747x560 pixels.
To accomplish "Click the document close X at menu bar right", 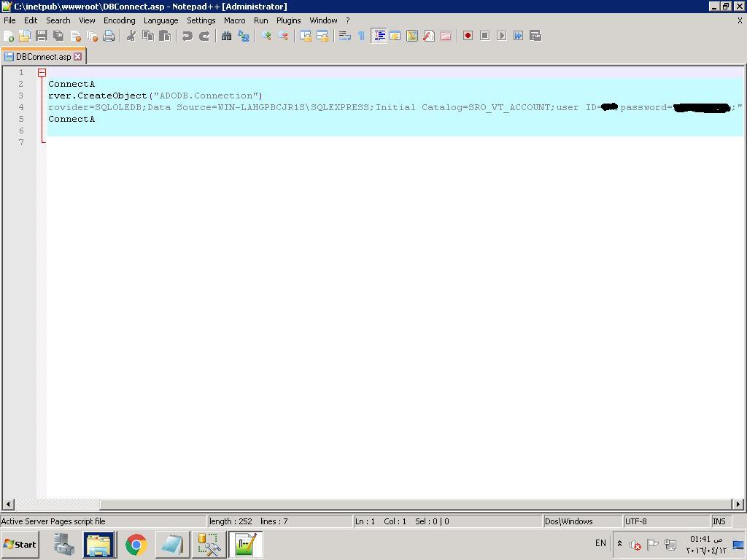I will click(x=740, y=20).
